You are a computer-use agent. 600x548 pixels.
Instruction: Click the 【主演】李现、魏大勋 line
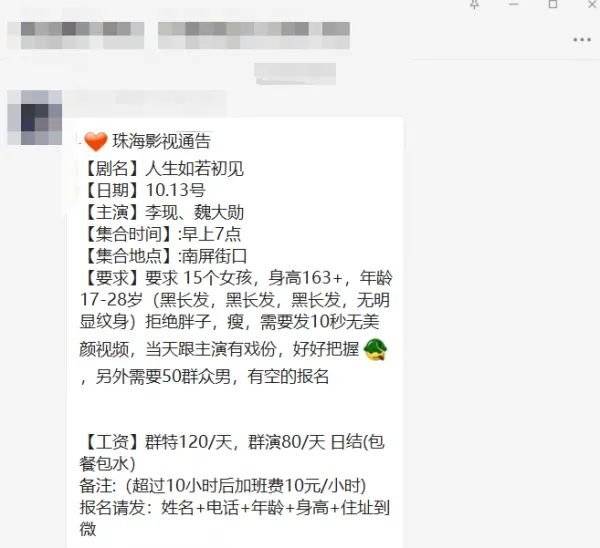pos(163,212)
